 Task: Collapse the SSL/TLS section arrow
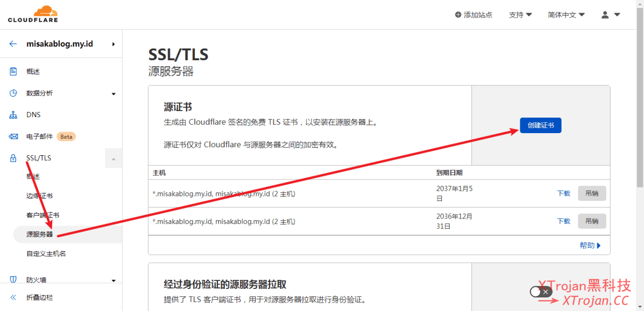(x=113, y=159)
